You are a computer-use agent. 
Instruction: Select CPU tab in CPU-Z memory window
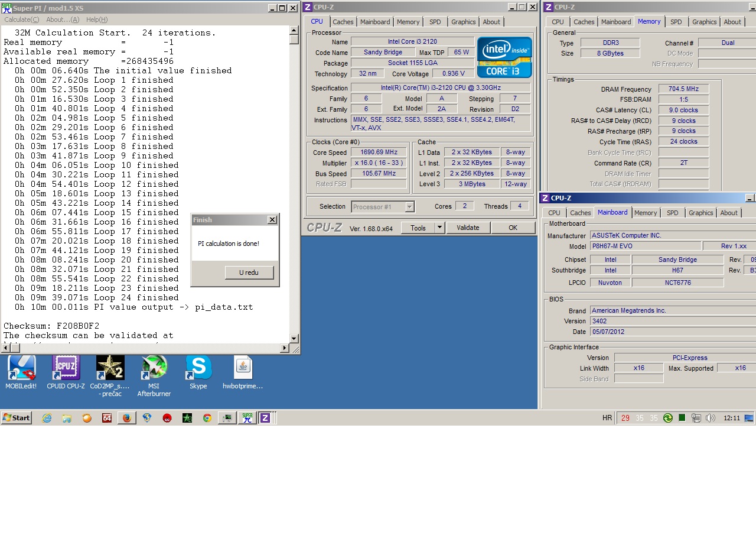tap(558, 22)
